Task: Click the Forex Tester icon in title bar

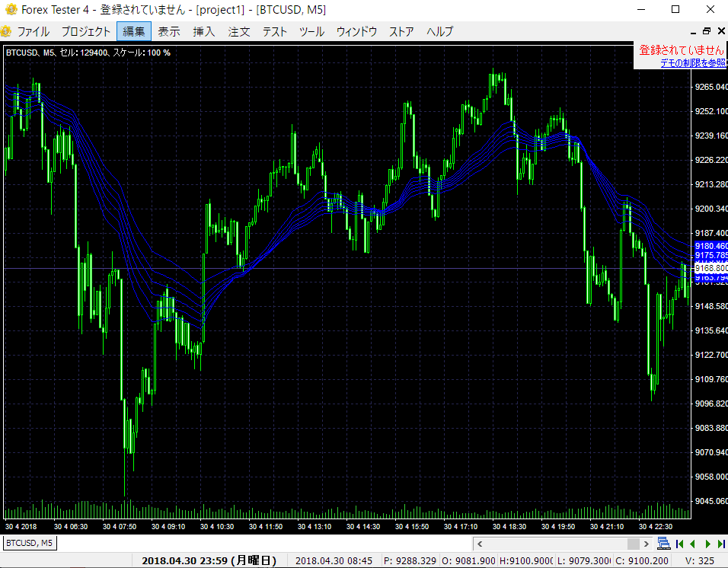Action: tap(11, 9)
